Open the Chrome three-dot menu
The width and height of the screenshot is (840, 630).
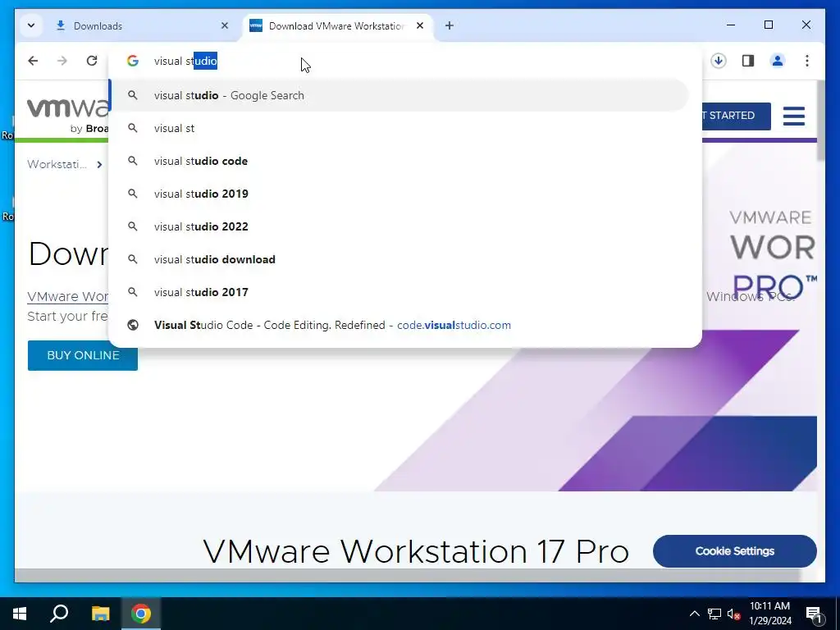(807, 61)
